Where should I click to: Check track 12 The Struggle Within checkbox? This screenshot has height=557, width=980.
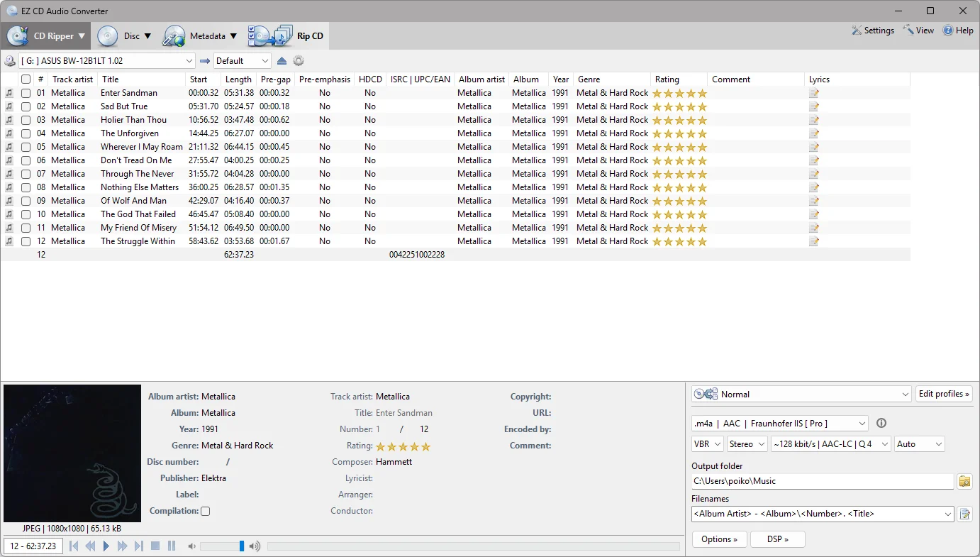coord(26,241)
